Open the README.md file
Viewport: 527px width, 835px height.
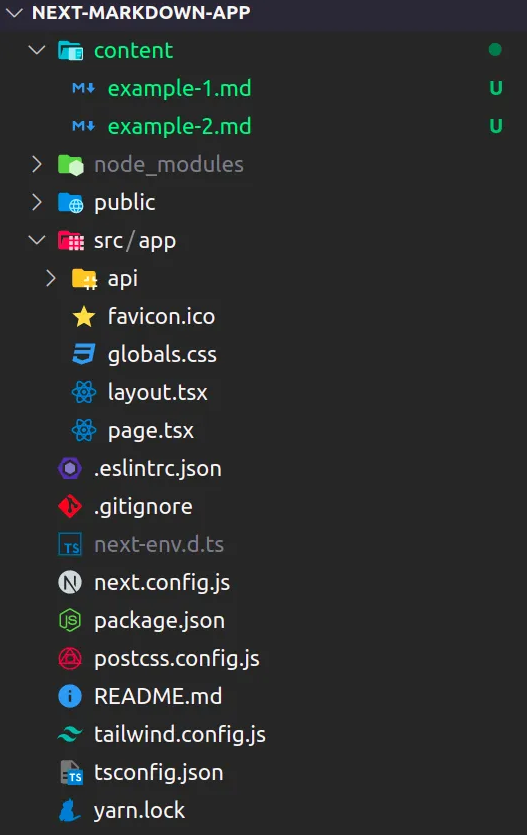point(158,697)
